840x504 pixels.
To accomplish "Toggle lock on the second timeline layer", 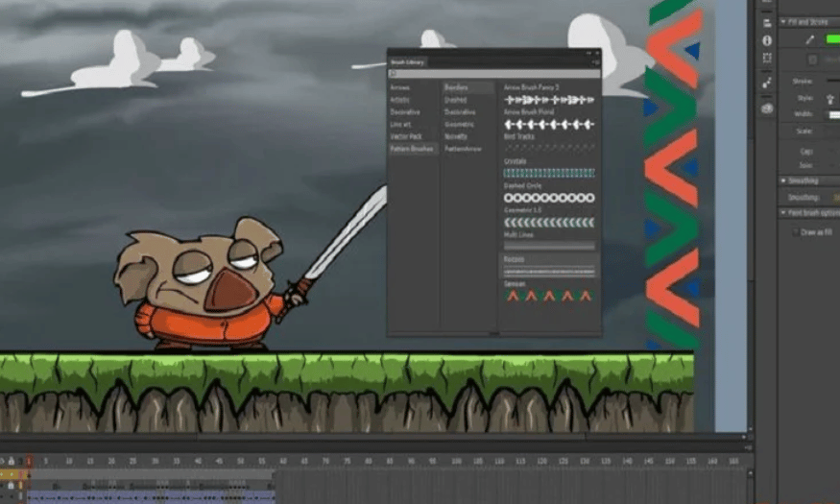I will click(11, 485).
